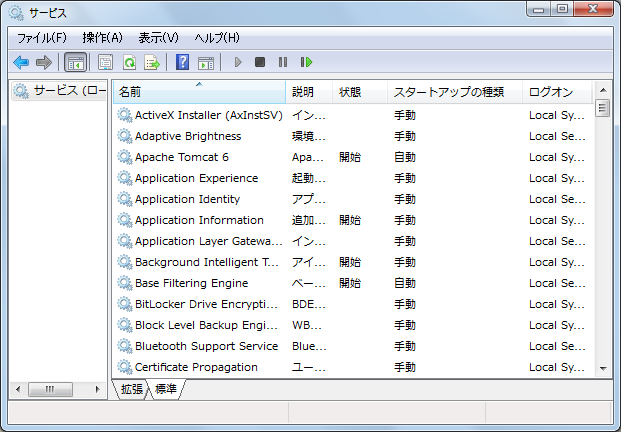The height and width of the screenshot is (432, 621).
Task: Toggle the show/hide console tree icon
Action: click(x=75, y=62)
